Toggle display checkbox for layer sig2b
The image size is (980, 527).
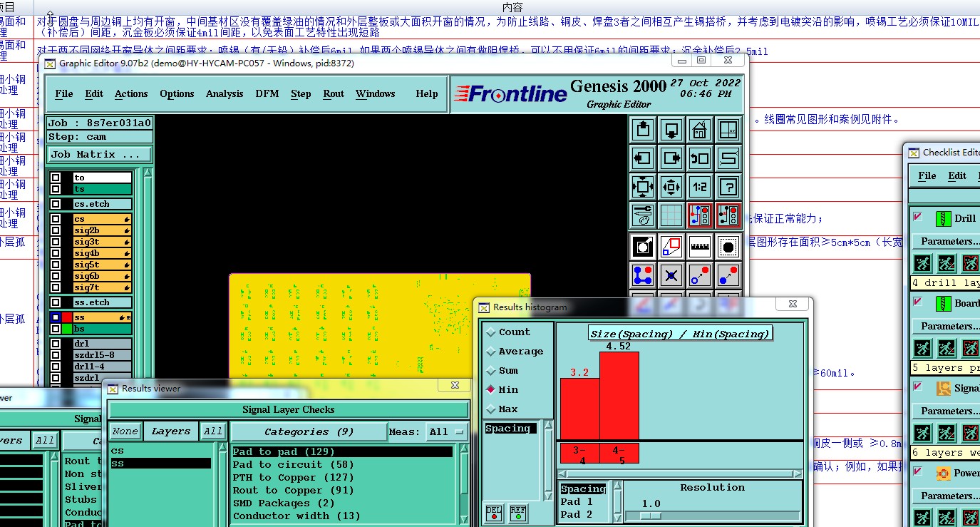click(56, 230)
